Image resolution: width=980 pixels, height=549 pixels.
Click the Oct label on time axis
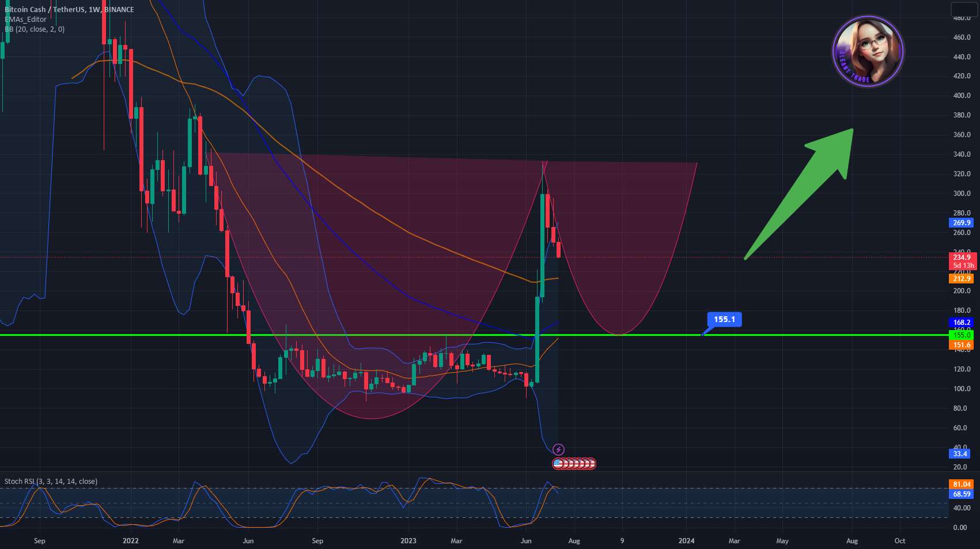point(899,540)
